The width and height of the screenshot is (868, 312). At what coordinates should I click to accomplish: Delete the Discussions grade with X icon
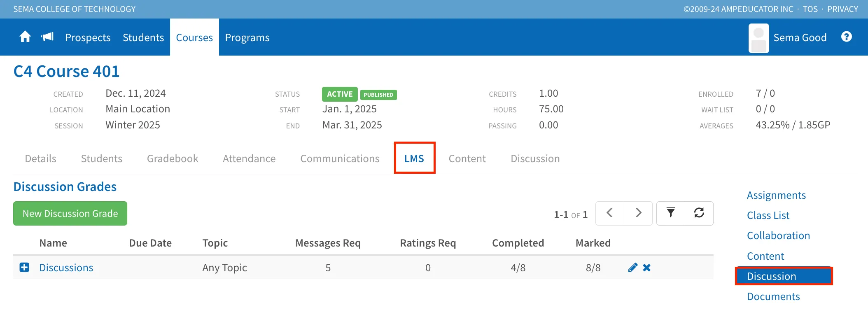point(647,268)
